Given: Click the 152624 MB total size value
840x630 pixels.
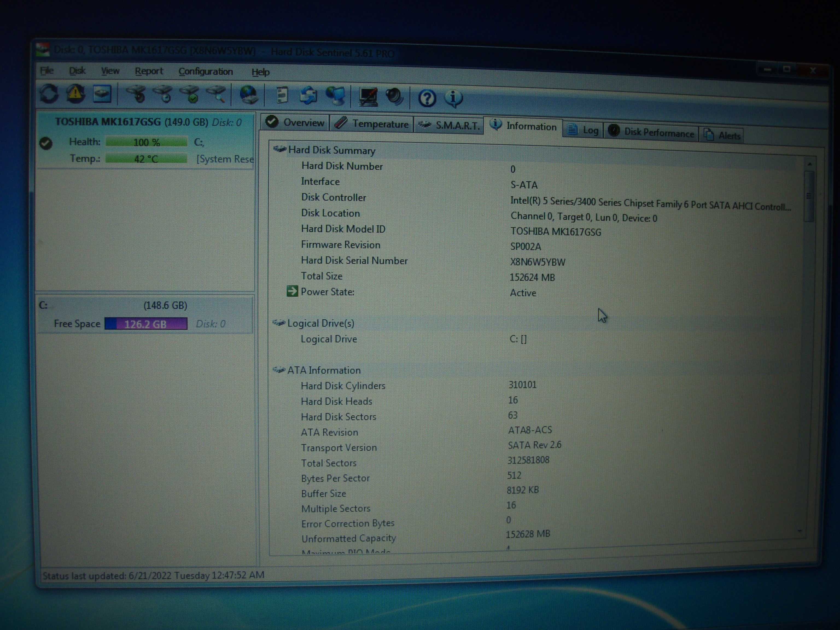Looking at the screenshot, I should (532, 278).
